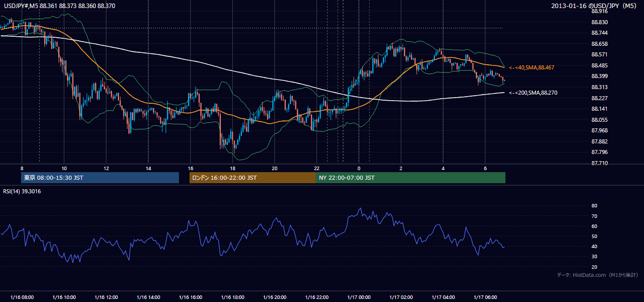Click price axis value 87.796
Viewport: 644px width, 302px height.
click(x=599, y=152)
